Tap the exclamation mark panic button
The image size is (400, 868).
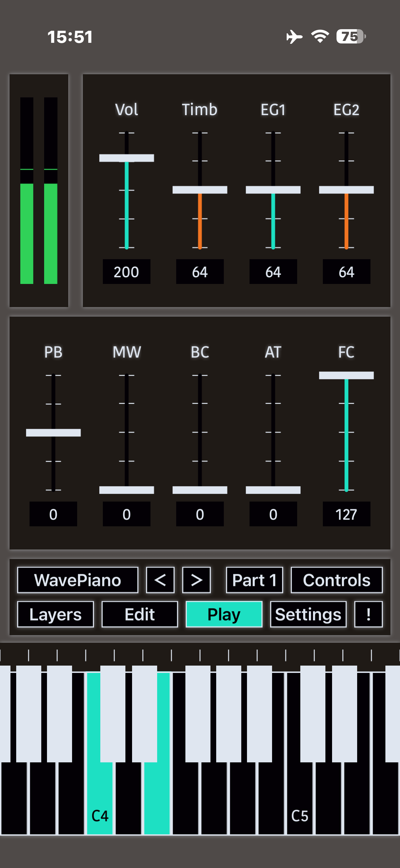368,614
